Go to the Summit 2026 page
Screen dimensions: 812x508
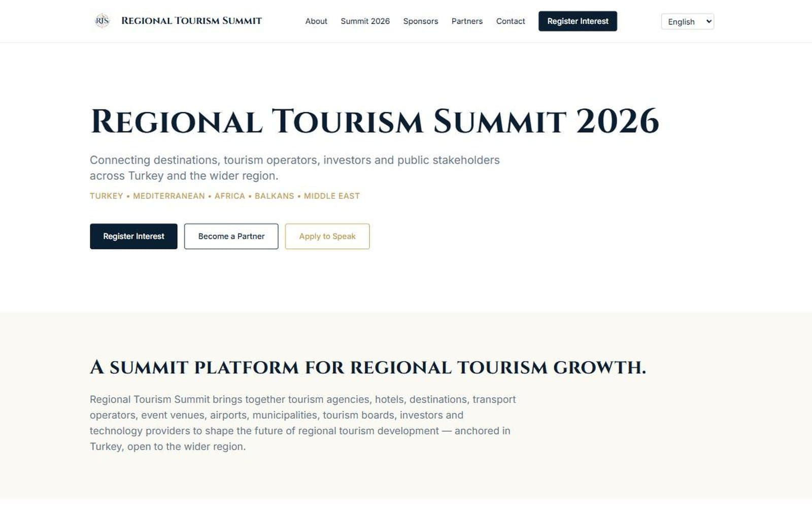(365, 21)
